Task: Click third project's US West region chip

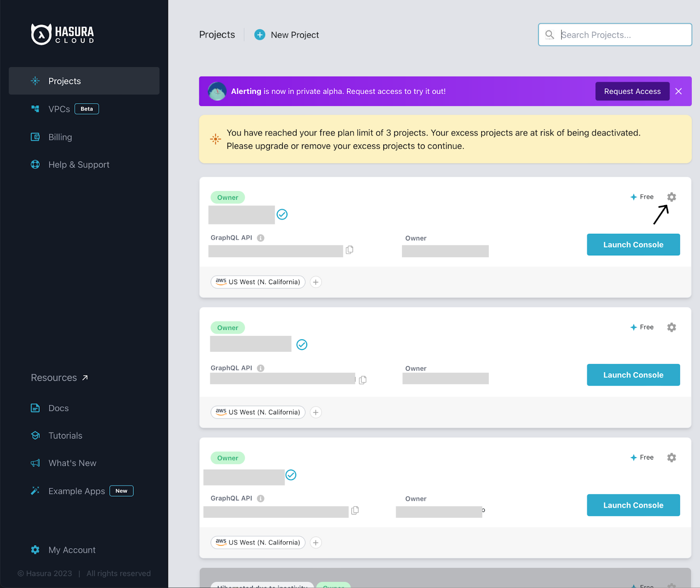Action: point(258,543)
